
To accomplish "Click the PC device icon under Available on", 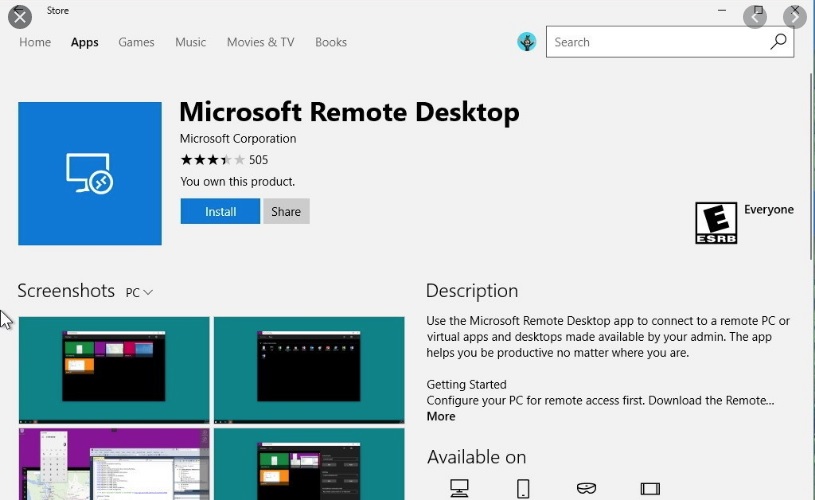I will point(459,488).
